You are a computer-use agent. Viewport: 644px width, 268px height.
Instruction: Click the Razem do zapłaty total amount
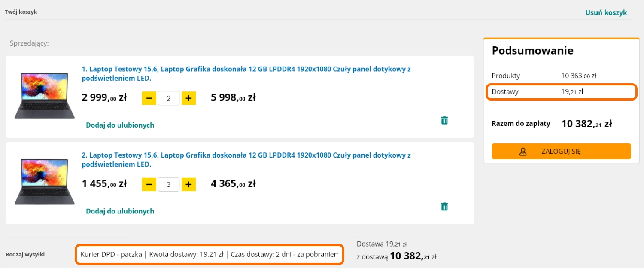click(x=586, y=124)
